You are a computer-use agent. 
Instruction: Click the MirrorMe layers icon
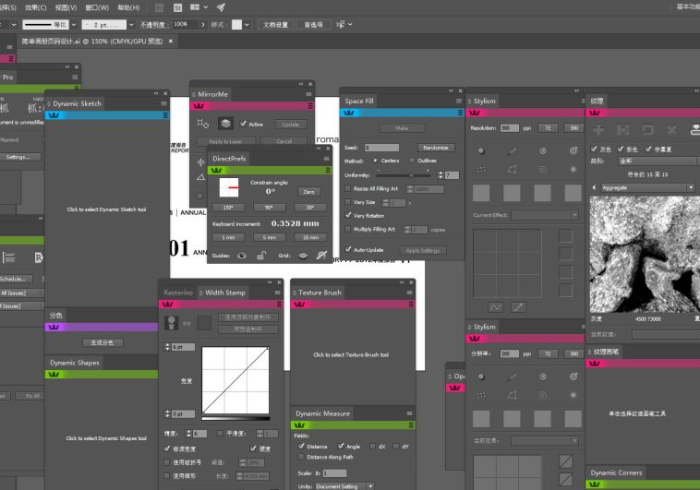coord(226,124)
